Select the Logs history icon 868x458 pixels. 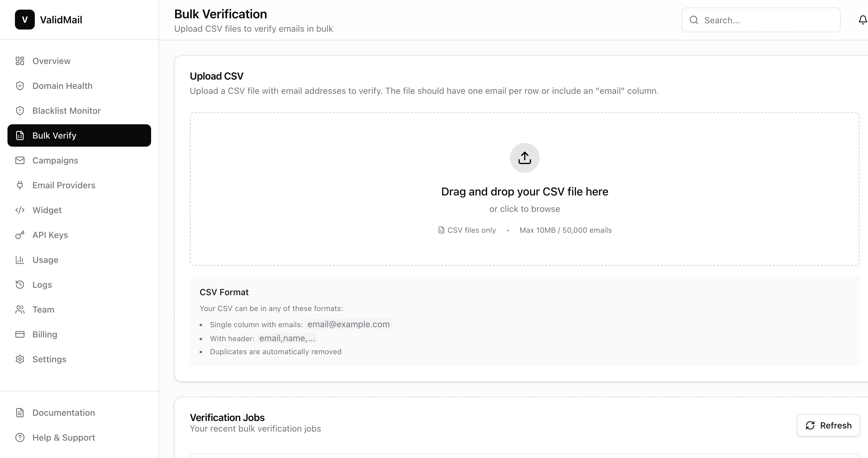coord(20,285)
